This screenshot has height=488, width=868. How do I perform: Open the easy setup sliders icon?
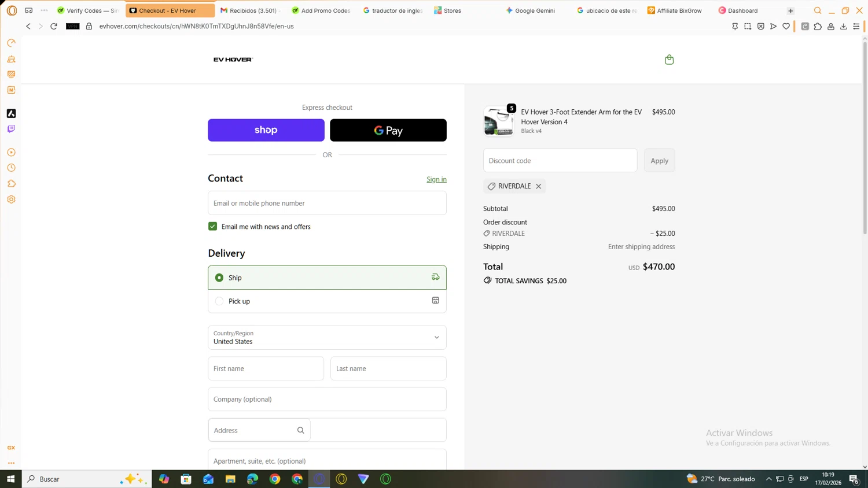coord(856,26)
